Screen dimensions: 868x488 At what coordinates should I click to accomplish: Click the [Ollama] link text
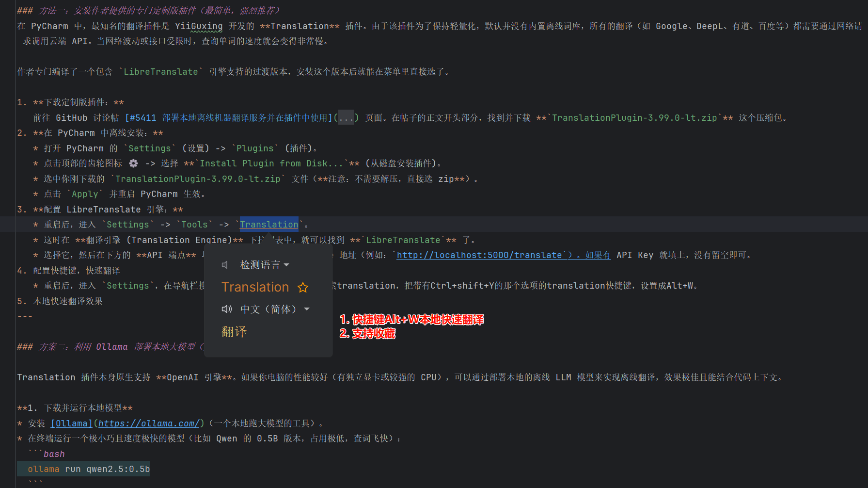(71, 423)
